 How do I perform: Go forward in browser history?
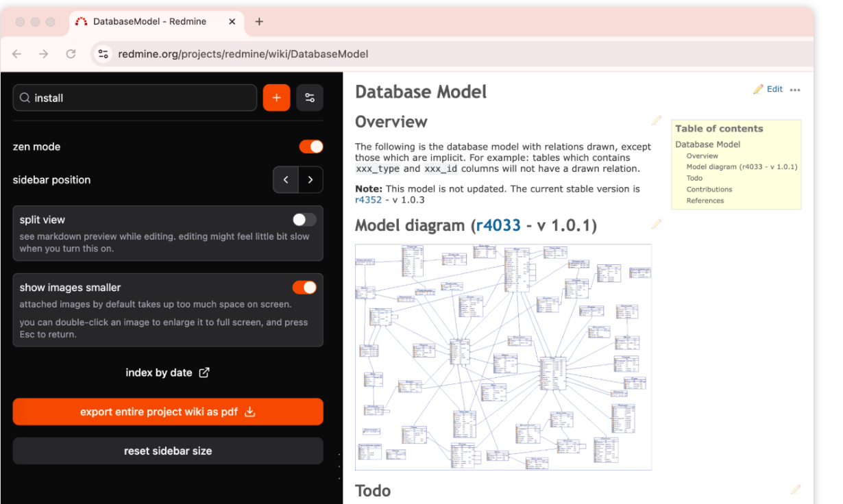tap(43, 54)
